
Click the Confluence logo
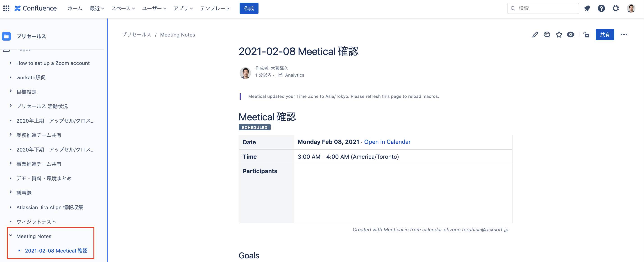(x=36, y=8)
